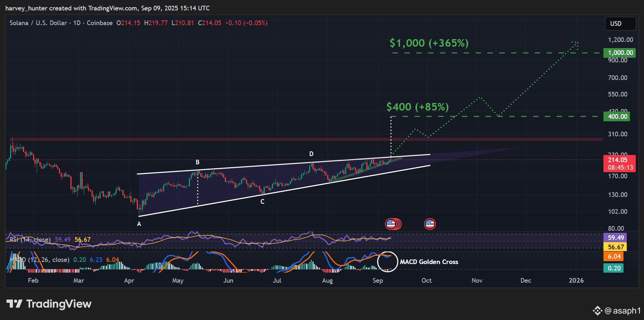This screenshot has width=644, height=320.
Task: Click the Mar label on time axis
Action: coord(79,281)
